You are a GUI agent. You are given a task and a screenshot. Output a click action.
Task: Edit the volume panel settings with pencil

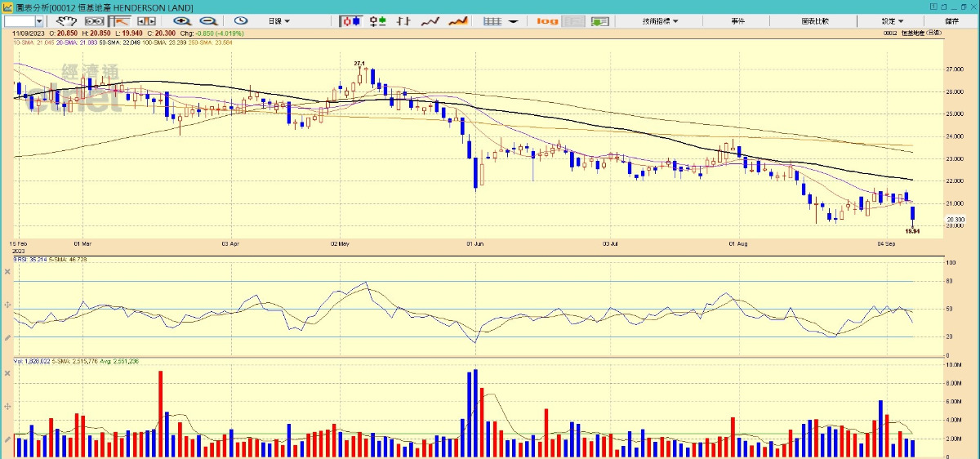click(x=7, y=439)
